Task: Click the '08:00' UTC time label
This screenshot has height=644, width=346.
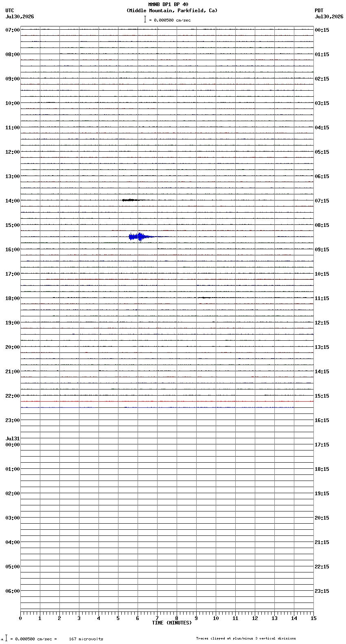Action: (x=13, y=54)
